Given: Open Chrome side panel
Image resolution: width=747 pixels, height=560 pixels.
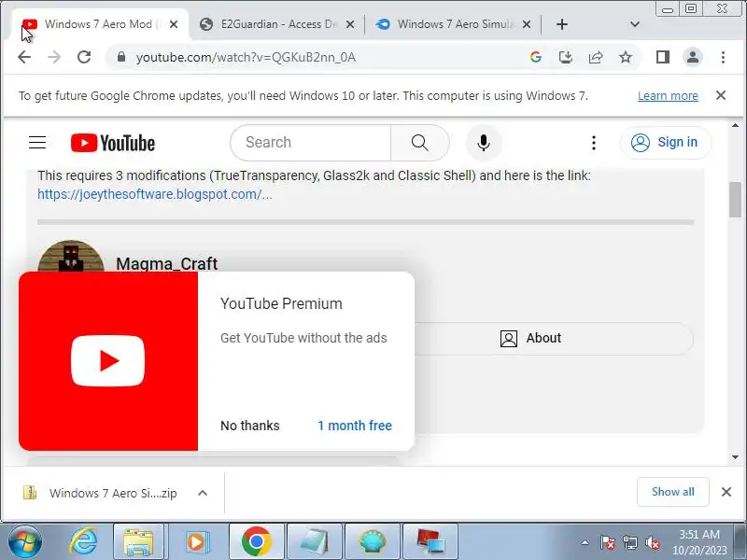Looking at the screenshot, I should pyautogui.click(x=663, y=57).
